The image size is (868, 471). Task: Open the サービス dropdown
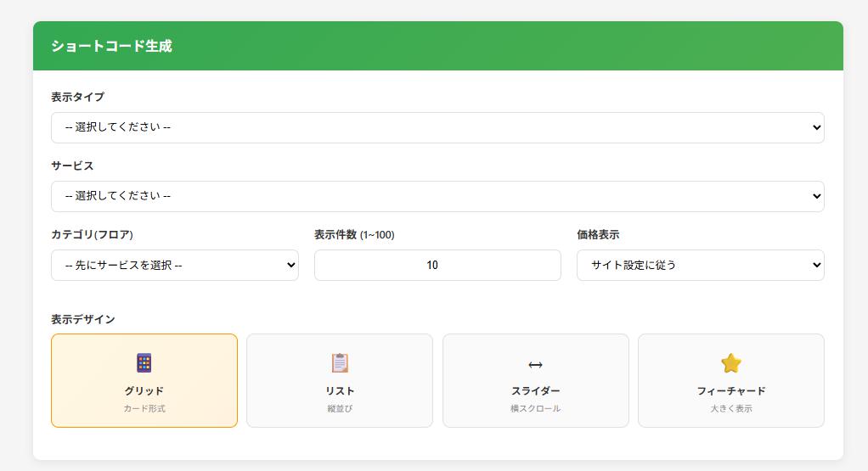click(x=437, y=196)
